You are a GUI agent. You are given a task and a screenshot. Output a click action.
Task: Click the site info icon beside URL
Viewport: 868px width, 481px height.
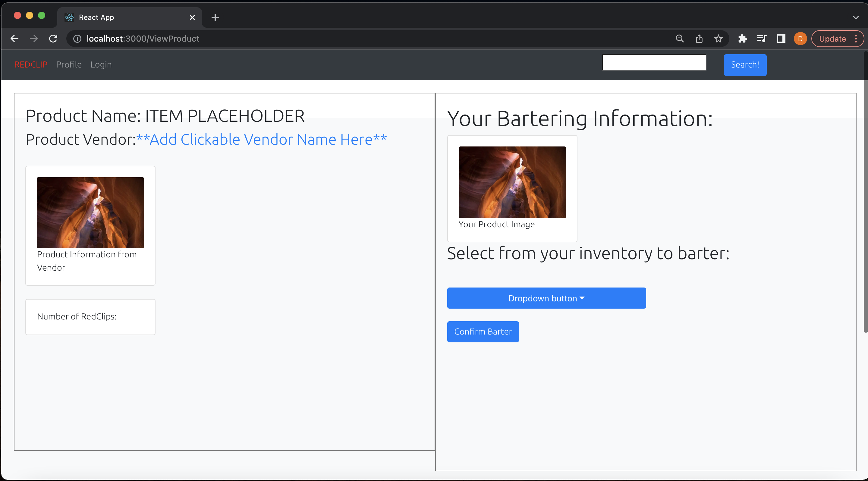click(77, 39)
